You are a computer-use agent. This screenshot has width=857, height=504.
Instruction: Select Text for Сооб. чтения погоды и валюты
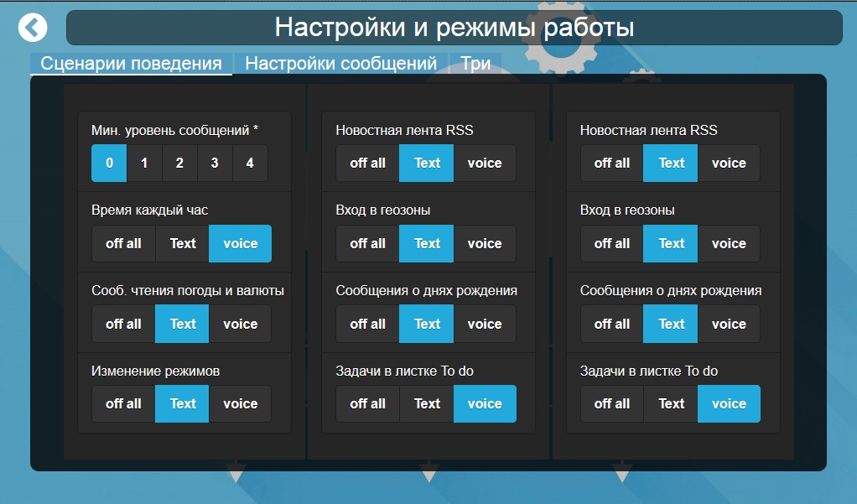183,324
